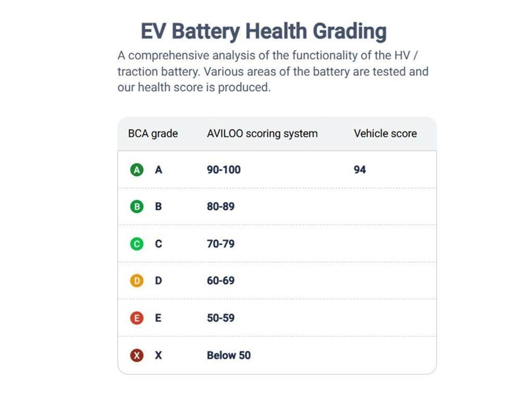Select the Vehicle score column header
The width and height of the screenshot is (532, 399).
click(x=385, y=133)
